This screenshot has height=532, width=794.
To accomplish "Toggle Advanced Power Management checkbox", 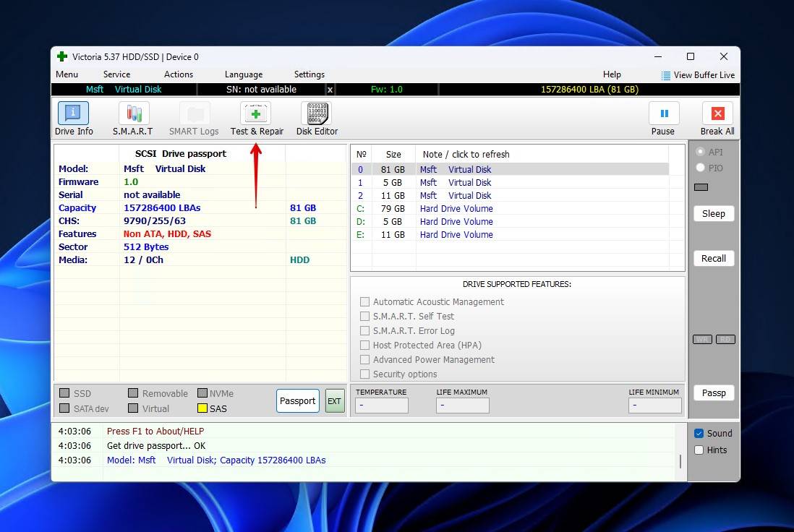I will click(x=364, y=359).
